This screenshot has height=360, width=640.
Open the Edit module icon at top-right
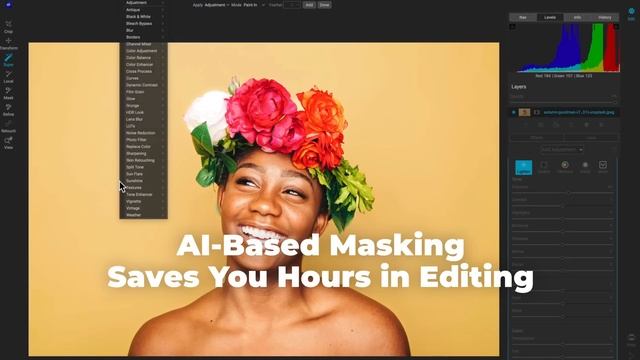tap(631, 13)
